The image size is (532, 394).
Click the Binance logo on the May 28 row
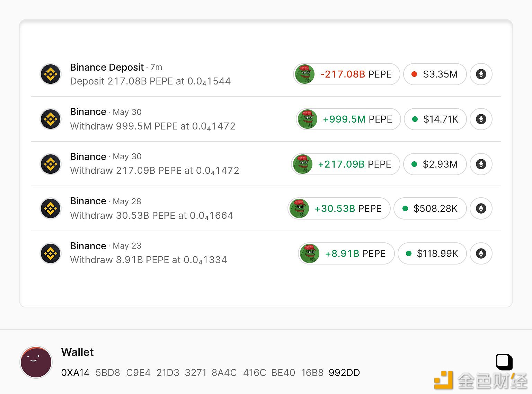(x=51, y=208)
